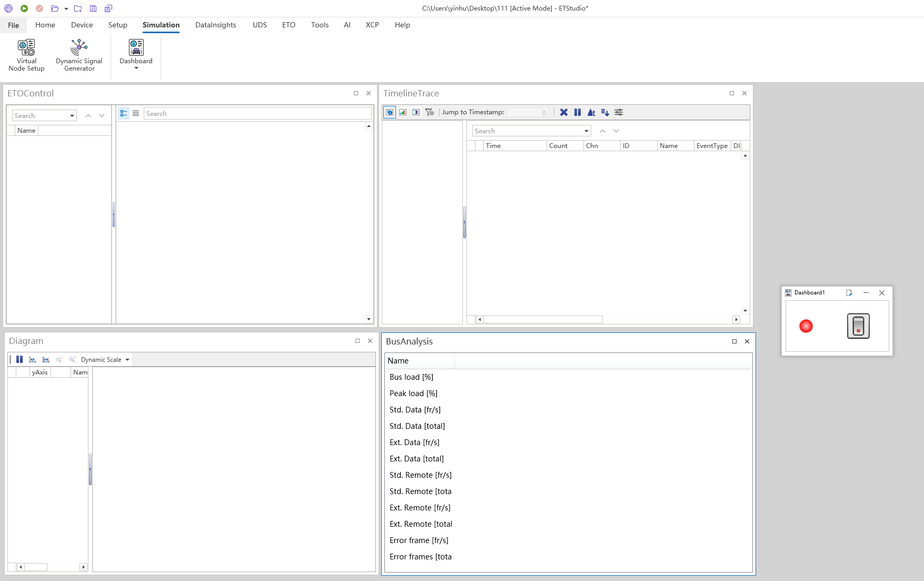The width and height of the screenshot is (924, 581).
Task: Clear the trace with the blue X icon
Action: tap(564, 112)
